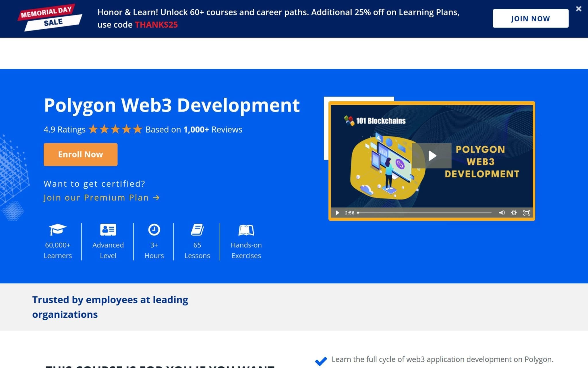The width and height of the screenshot is (588, 368).
Task: Click the '1,000+ Reviews' text
Action: tap(213, 130)
